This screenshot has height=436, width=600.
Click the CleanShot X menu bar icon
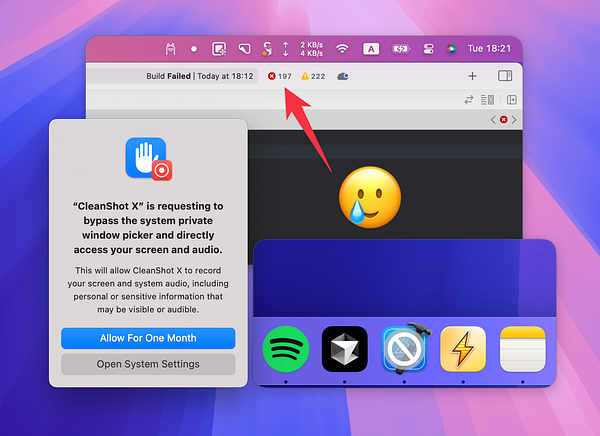[219, 49]
